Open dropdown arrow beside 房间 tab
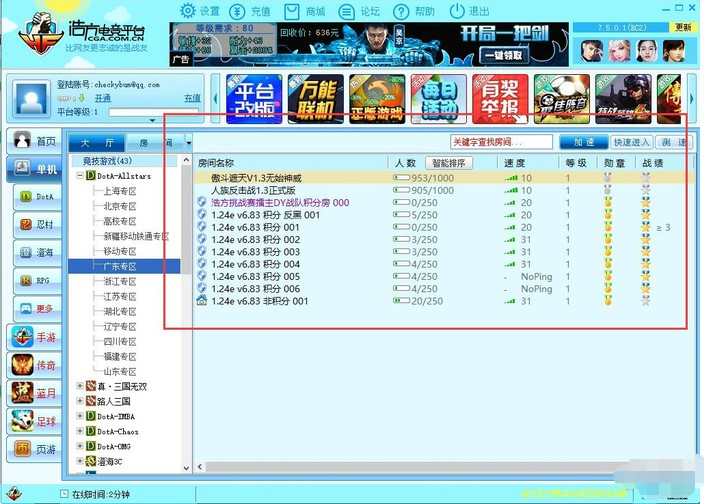 coord(189,143)
